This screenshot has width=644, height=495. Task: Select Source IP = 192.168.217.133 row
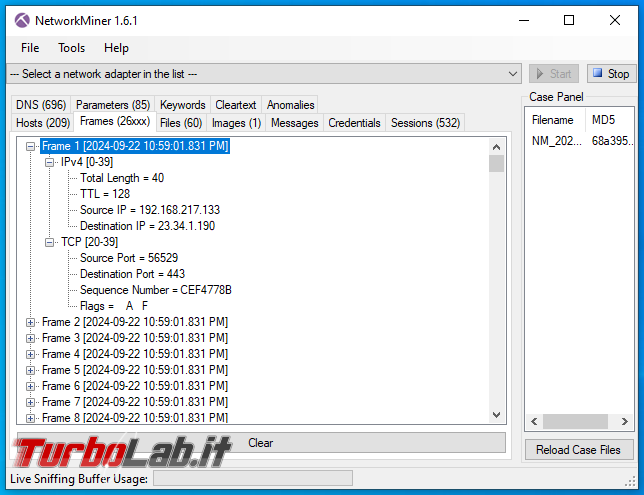[x=150, y=210]
